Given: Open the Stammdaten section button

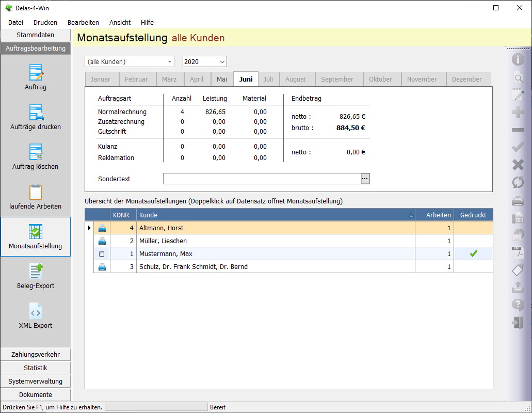Looking at the screenshot, I should click(x=36, y=35).
